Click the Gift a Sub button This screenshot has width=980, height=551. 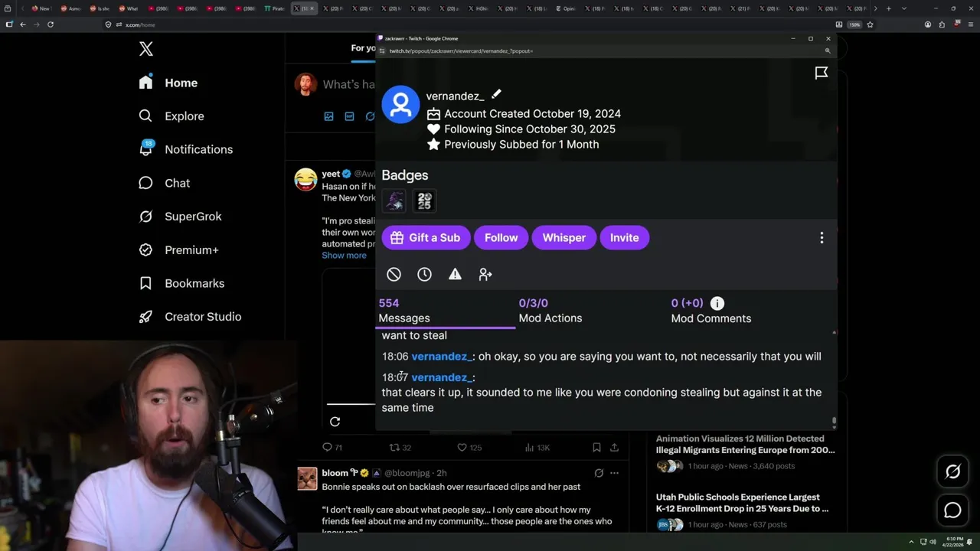(x=425, y=237)
